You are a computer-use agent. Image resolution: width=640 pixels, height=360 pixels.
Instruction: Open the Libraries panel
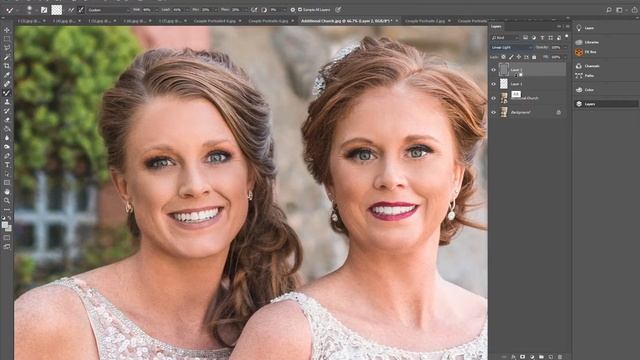click(587, 42)
